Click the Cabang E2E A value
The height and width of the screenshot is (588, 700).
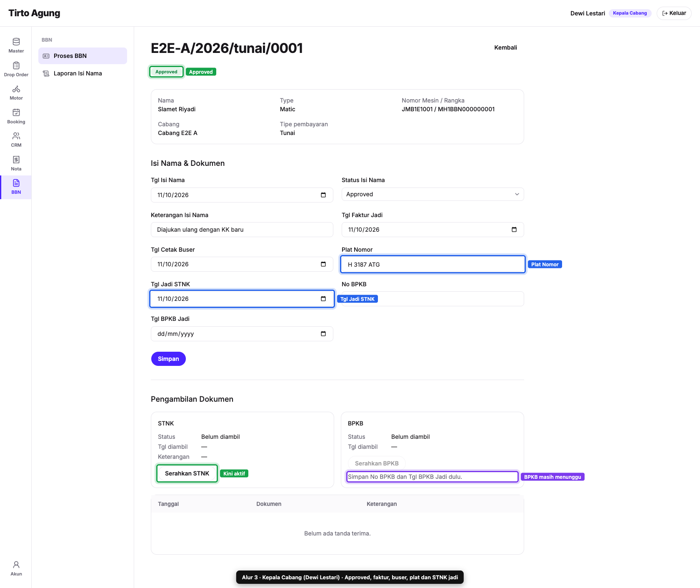click(x=177, y=133)
